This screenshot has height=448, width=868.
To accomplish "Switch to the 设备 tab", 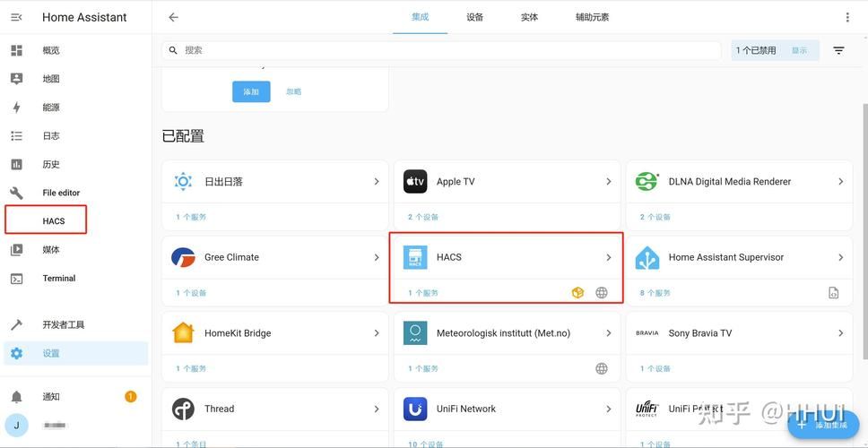I will tap(475, 17).
